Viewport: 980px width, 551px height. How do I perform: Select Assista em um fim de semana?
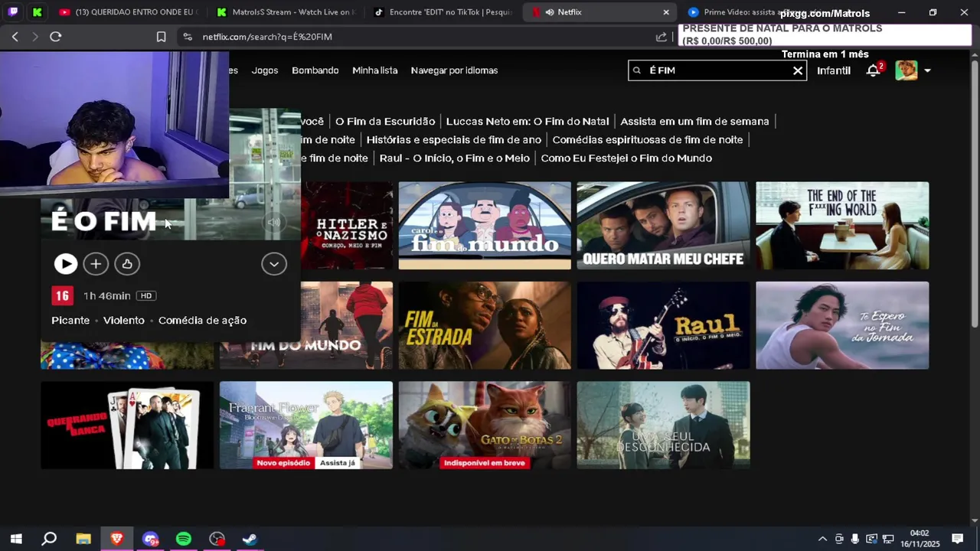[x=694, y=121]
